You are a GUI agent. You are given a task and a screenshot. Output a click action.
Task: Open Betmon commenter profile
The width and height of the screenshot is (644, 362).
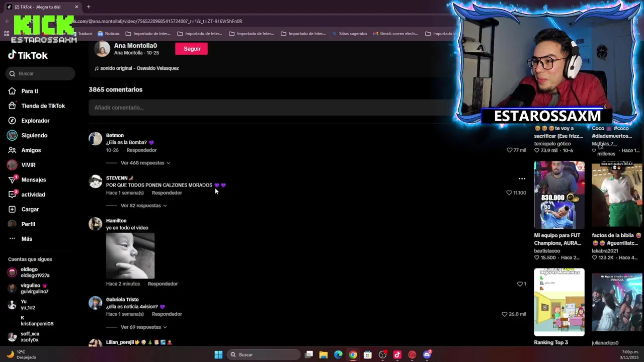[x=115, y=135]
